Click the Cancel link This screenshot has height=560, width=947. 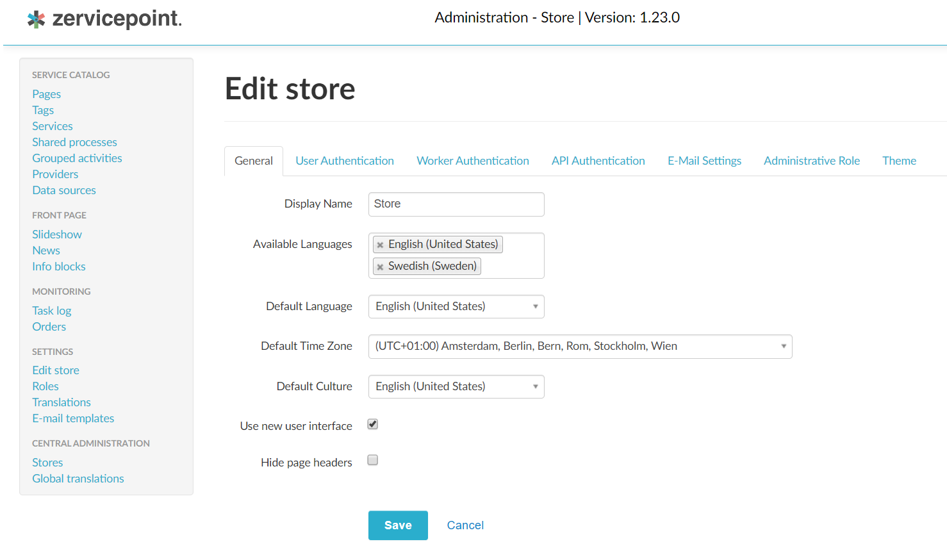(465, 525)
